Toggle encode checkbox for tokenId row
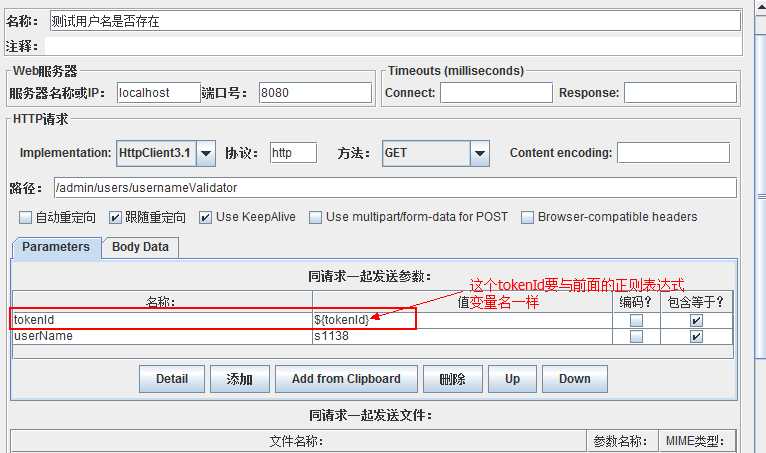Viewport: 766px width, 453px height. (636, 321)
